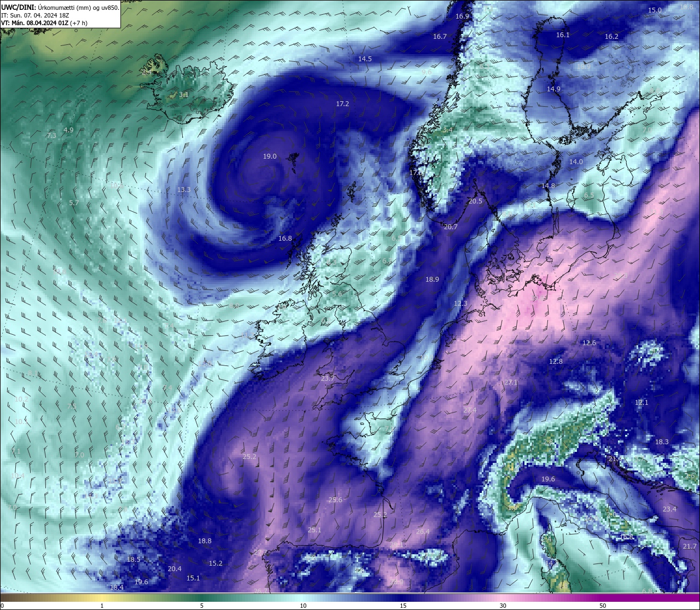Click the 25.6 map value
This screenshot has height=610, width=700.
335,500
